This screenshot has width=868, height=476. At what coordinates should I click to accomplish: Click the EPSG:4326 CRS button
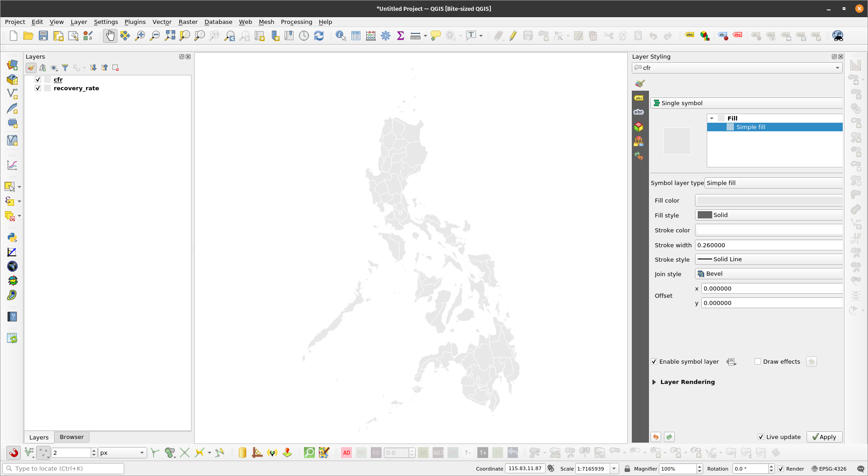click(x=829, y=469)
